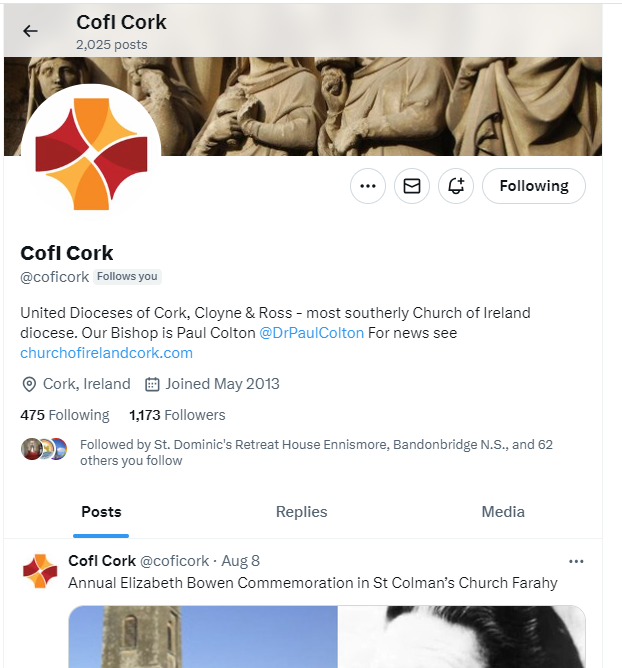Open the profile's three-dot more options menu

[368, 186]
